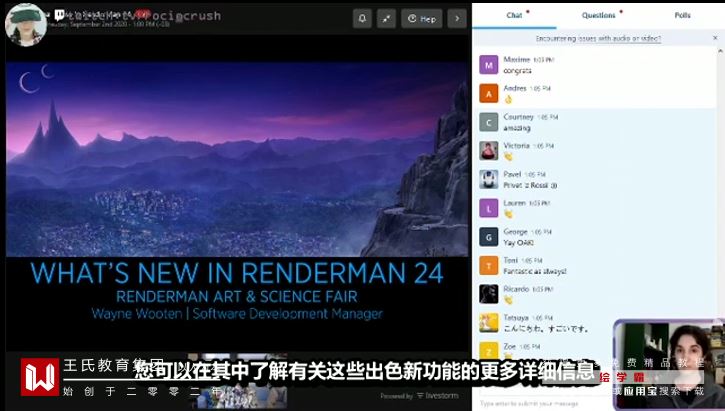Click Tetsuya's yellow profile avatar
The height and width of the screenshot is (411, 725).
pos(489,323)
